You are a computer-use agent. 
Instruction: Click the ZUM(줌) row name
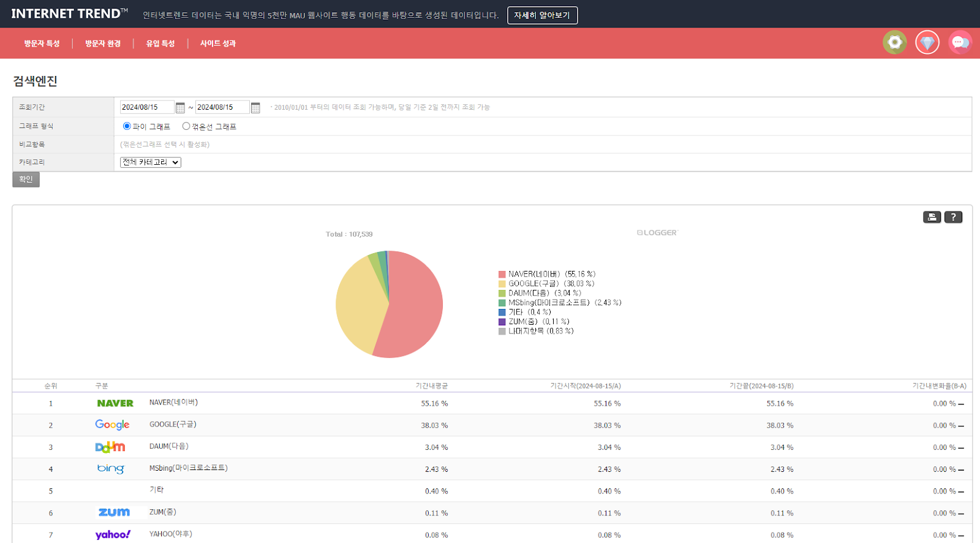(163, 512)
